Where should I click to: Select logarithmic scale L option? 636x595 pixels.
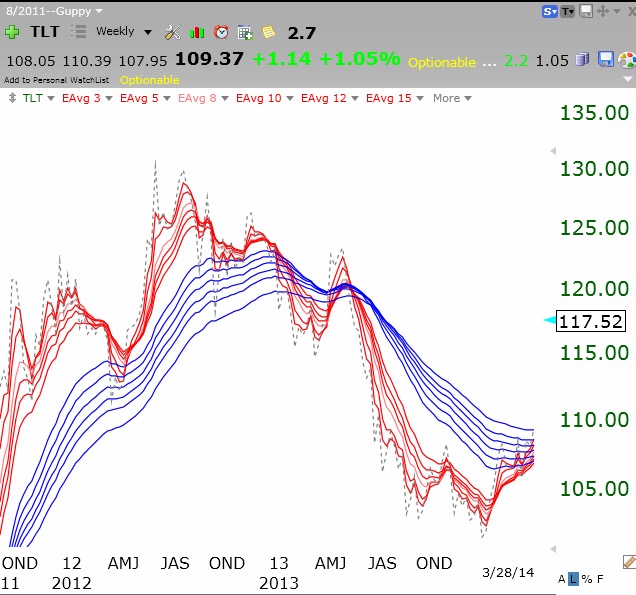click(573, 579)
